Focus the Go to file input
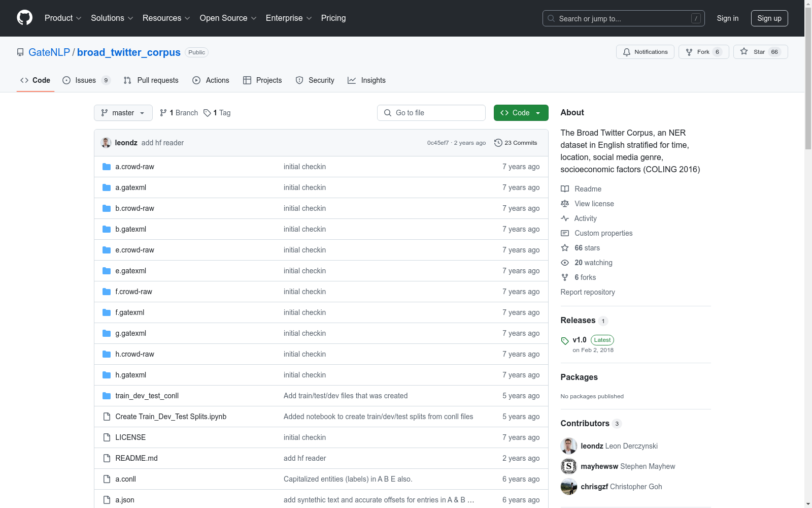The height and width of the screenshot is (508, 812). point(431,113)
